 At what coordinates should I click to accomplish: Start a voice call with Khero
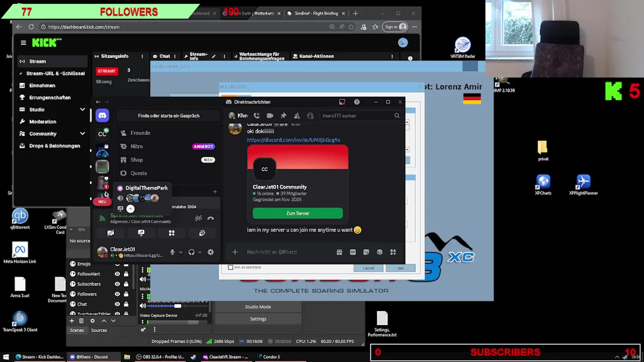click(257, 116)
